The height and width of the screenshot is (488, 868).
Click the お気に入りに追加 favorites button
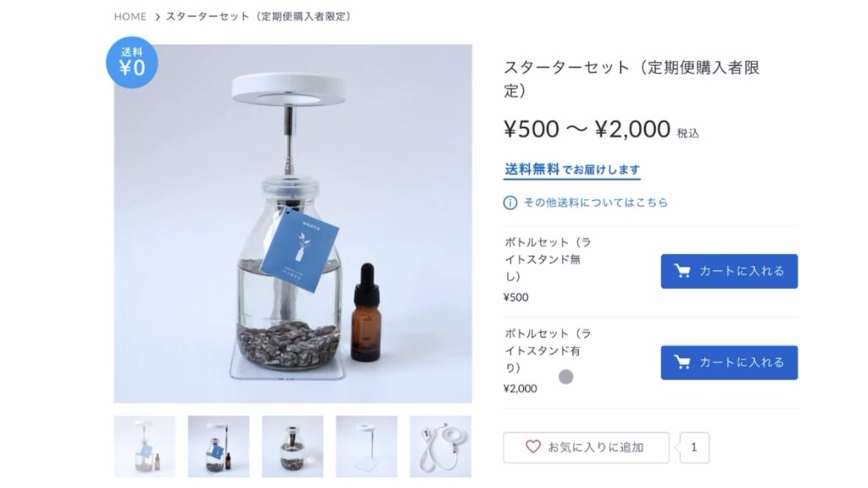[x=586, y=447]
